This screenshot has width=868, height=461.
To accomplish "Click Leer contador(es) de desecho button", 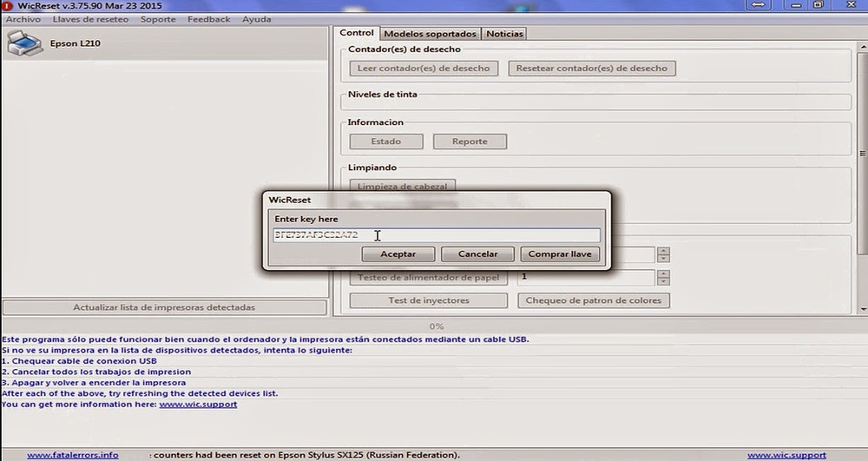I will click(x=424, y=69).
